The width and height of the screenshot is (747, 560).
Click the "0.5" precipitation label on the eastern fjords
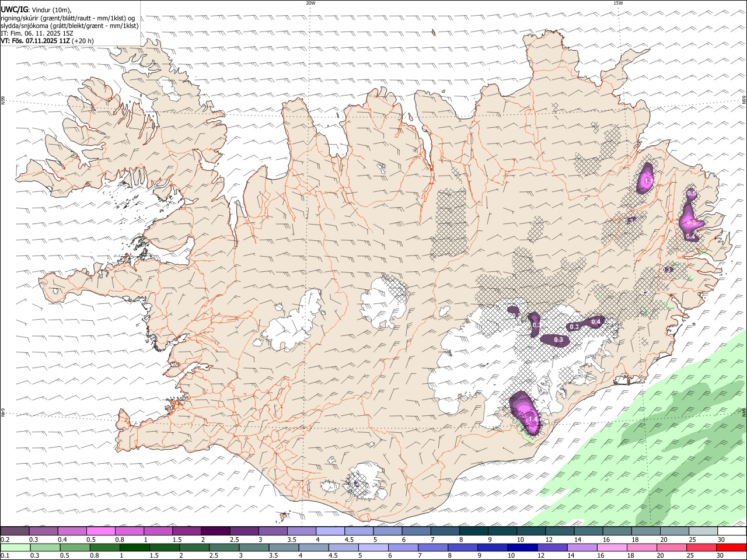click(x=692, y=193)
